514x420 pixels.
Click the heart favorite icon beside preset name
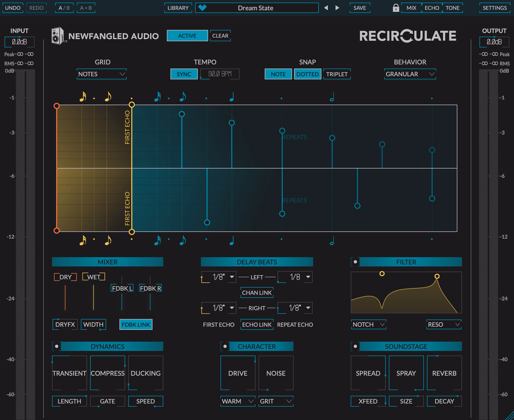point(202,8)
